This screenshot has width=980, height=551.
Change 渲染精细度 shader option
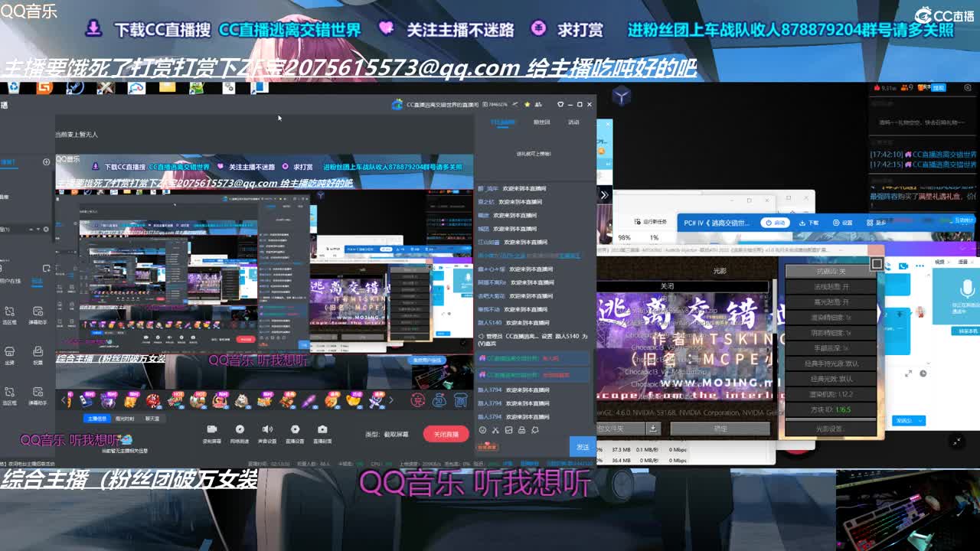[x=830, y=318]
